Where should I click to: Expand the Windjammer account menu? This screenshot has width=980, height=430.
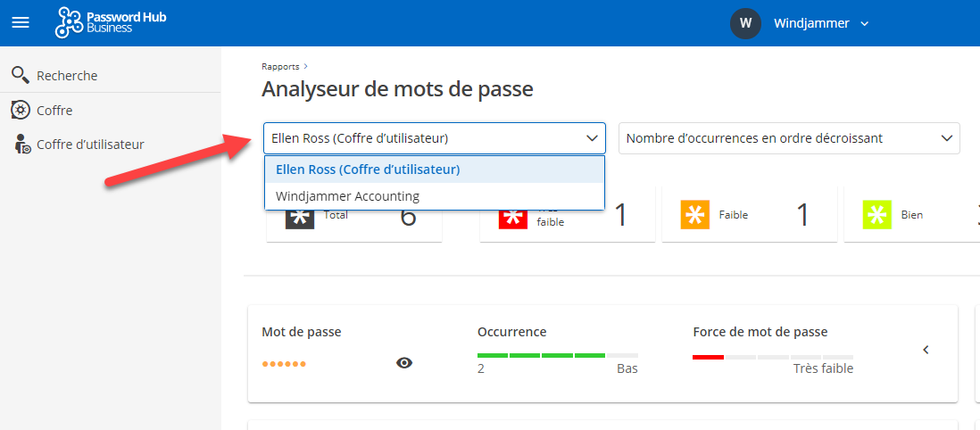863,24
